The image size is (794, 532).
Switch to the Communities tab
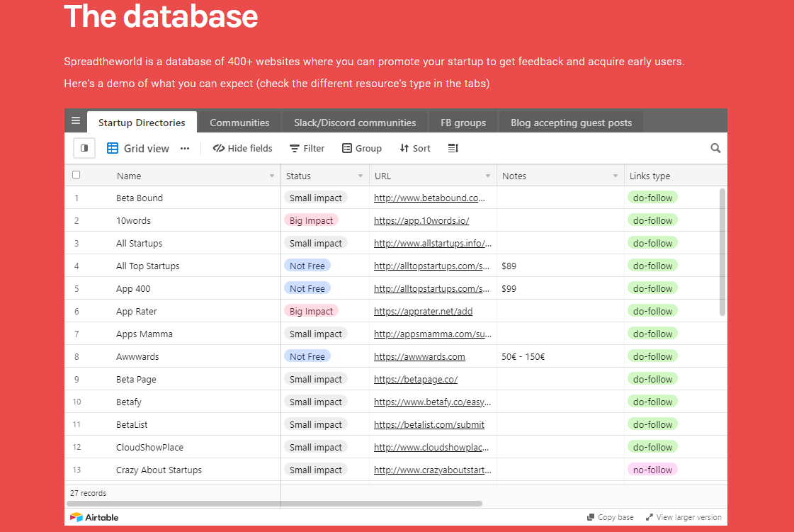pos(239,123)
